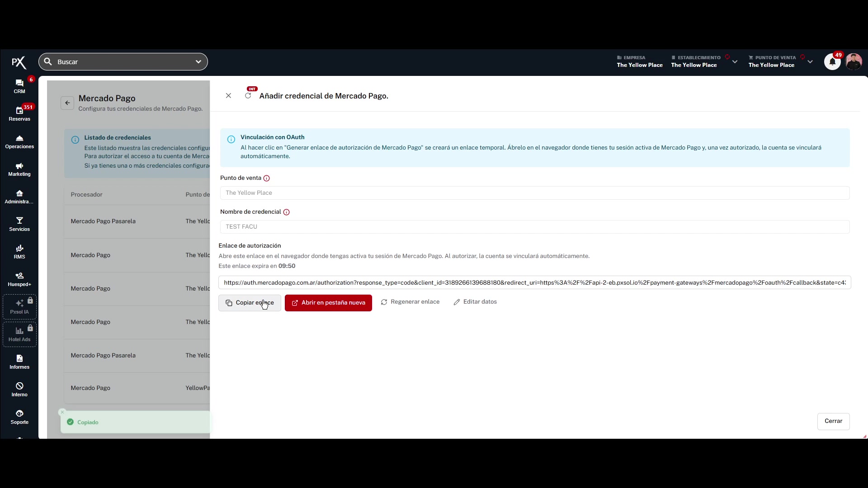
Task: Click the search magnifier icon
Action: [48, 61]
